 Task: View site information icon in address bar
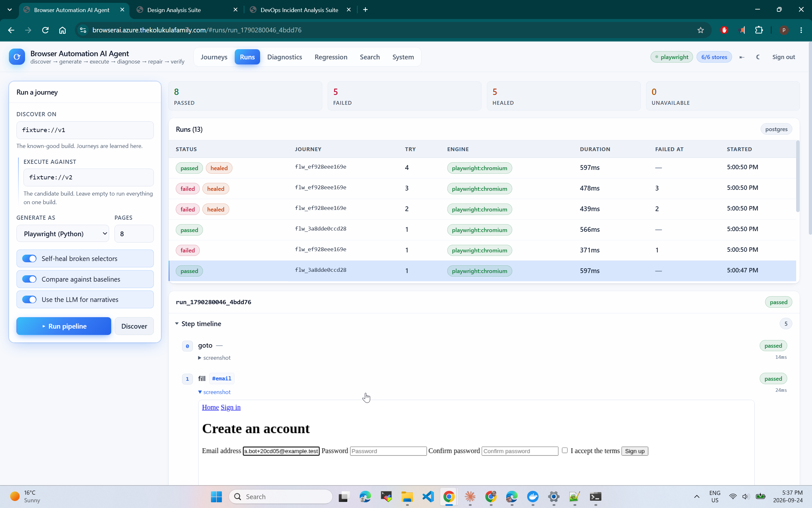83,30
